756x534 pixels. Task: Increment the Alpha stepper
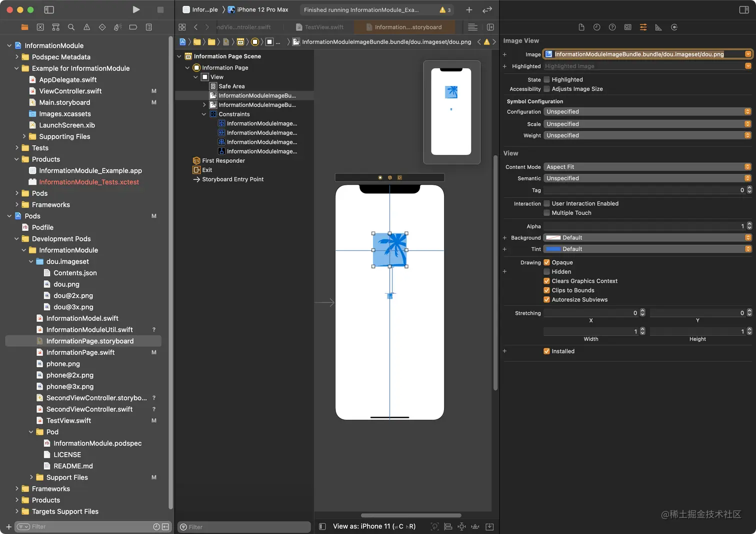749,224
